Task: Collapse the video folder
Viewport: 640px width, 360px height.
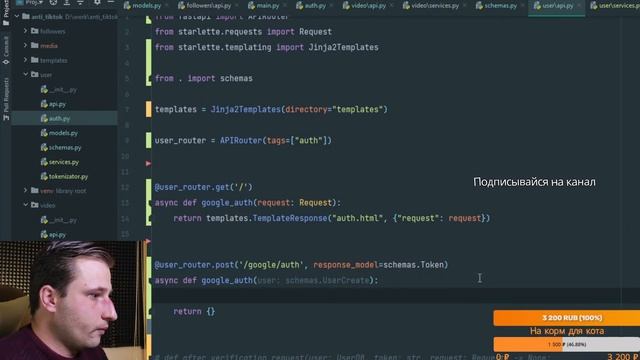Action: pos(25,205)
